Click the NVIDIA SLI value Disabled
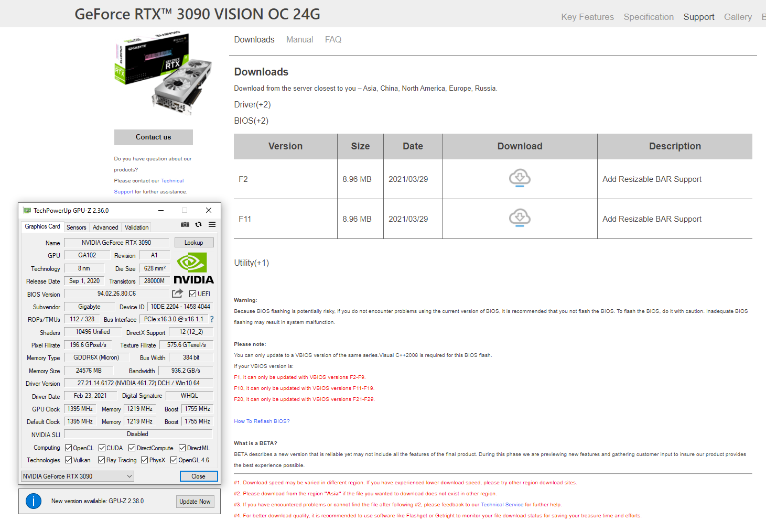Image resolution: width=766 pixels, height=532 pixels. [137, 434]
